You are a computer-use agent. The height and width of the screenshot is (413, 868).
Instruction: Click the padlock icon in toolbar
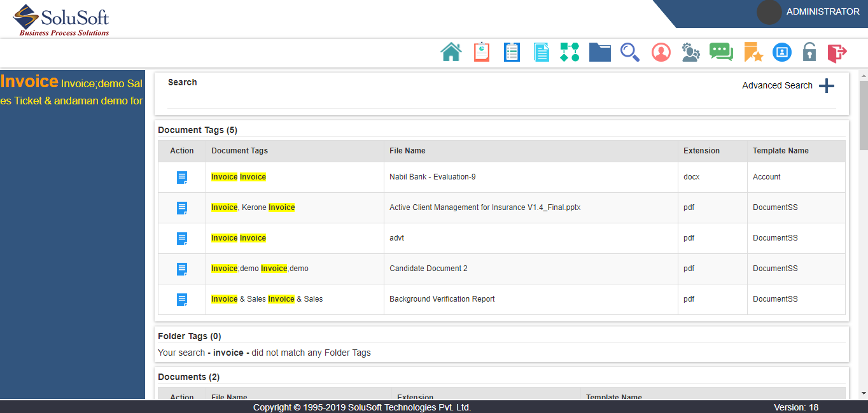[809, 52]
